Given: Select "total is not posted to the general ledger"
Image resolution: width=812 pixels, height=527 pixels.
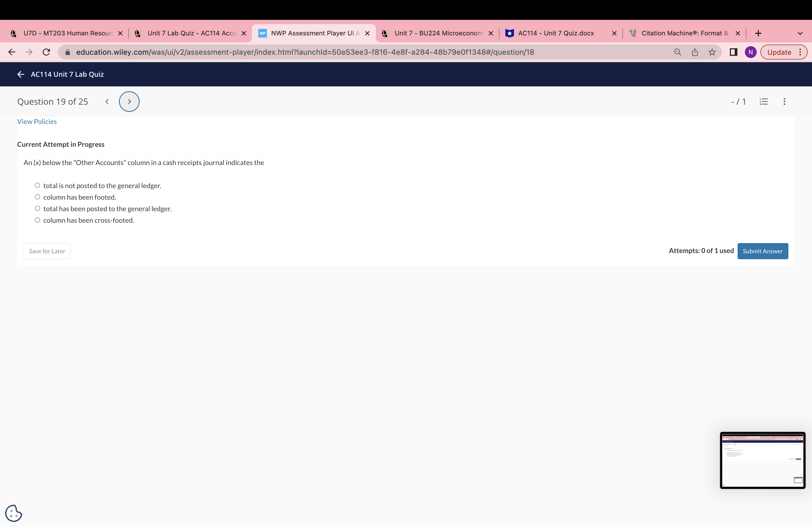Looking at the screenshot, I should pos(38,185).
